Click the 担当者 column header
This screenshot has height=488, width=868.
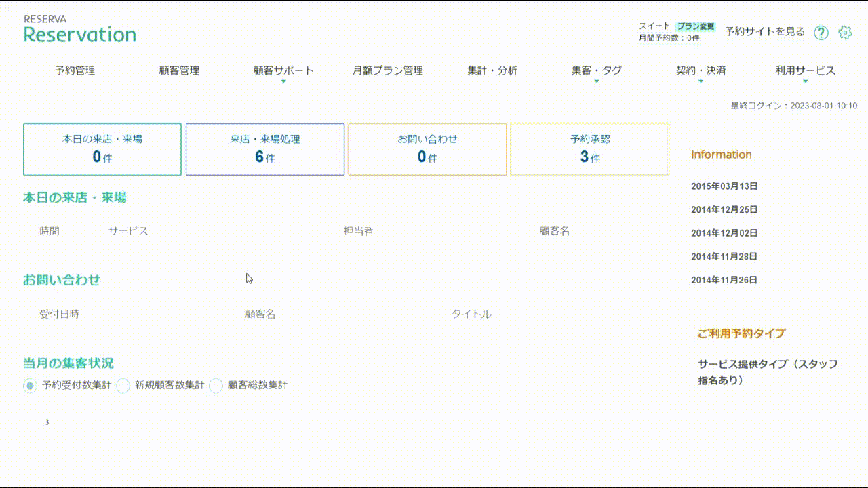tap(358, 231)
